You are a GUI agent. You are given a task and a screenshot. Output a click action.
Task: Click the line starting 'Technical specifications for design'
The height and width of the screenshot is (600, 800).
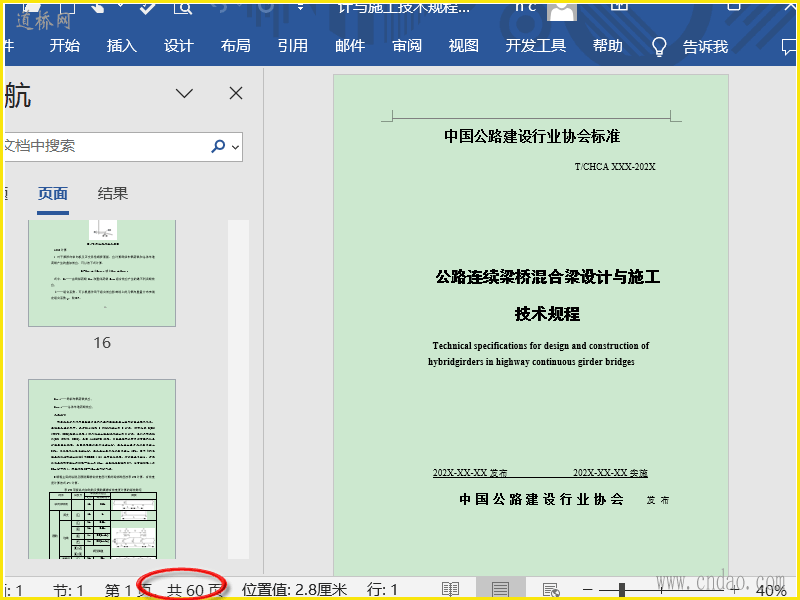point(541,346)
